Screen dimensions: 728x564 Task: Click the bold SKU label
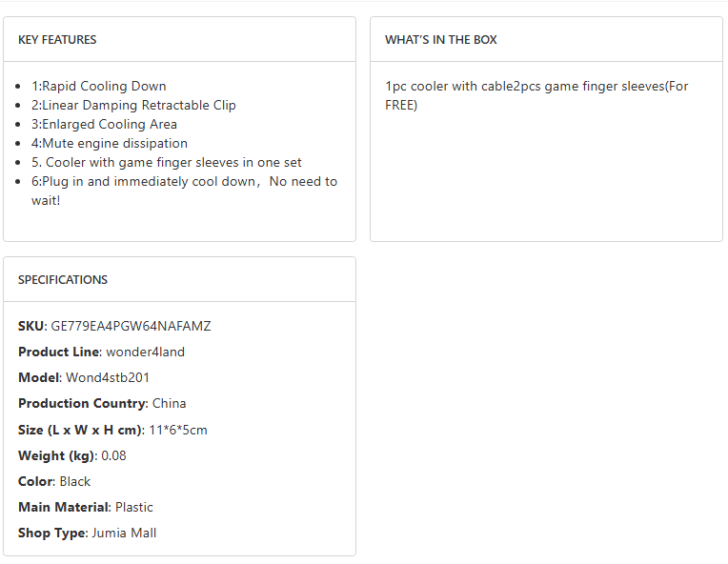point(31,326)
